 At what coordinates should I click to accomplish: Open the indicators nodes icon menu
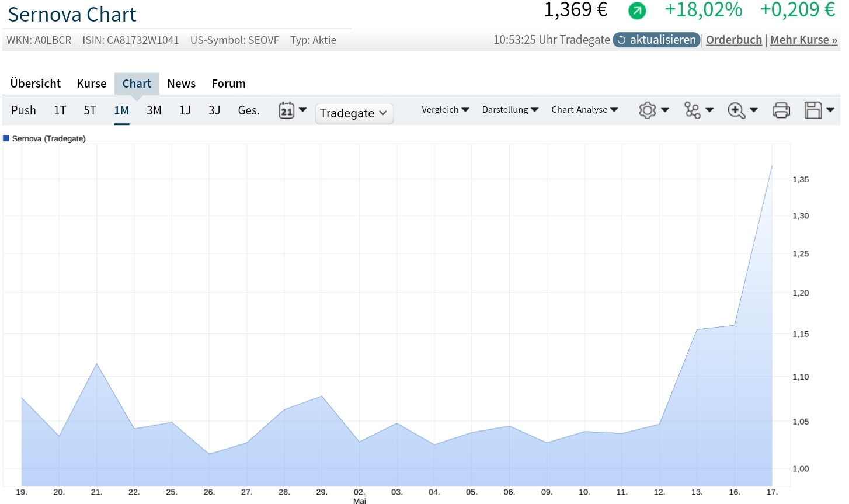(693, 110)
